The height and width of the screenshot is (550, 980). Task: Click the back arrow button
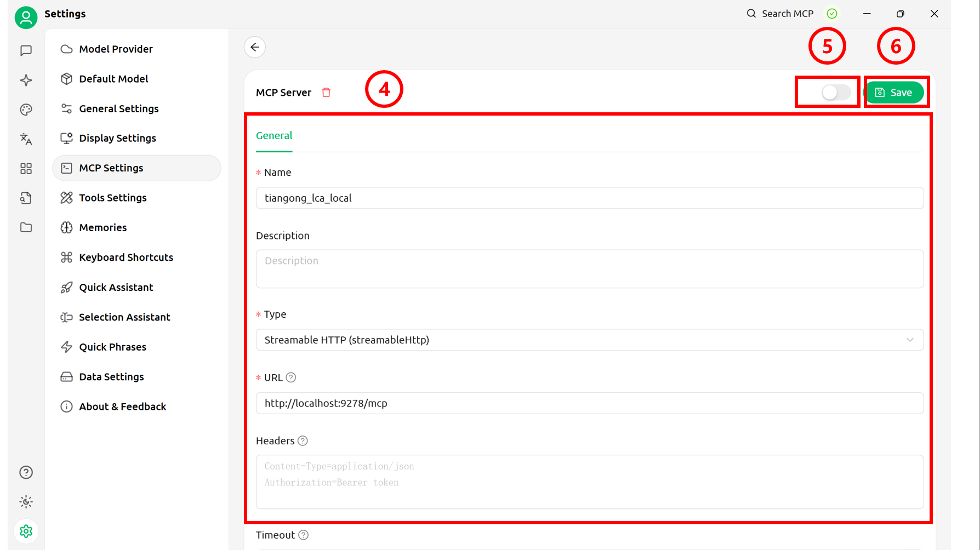click(255, 47)
